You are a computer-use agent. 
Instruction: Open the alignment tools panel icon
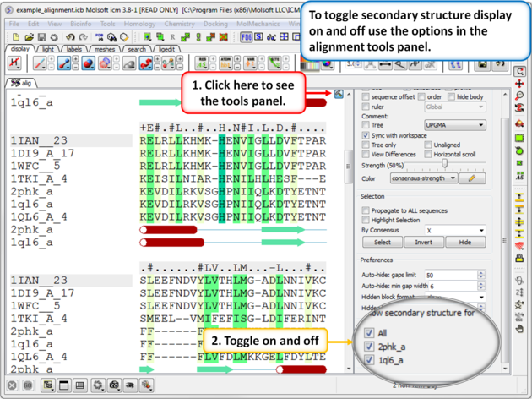tap(339, 95)
